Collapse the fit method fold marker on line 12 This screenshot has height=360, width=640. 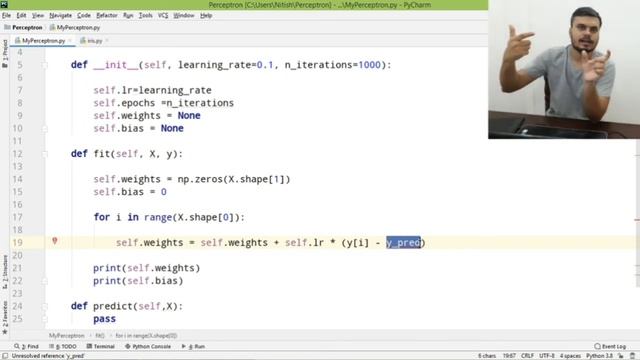[45, 154]
